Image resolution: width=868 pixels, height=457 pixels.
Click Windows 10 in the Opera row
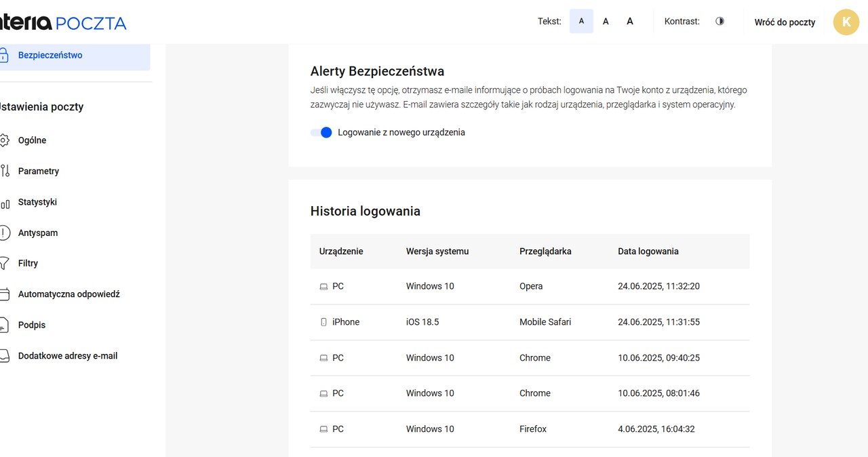(430, 286)
